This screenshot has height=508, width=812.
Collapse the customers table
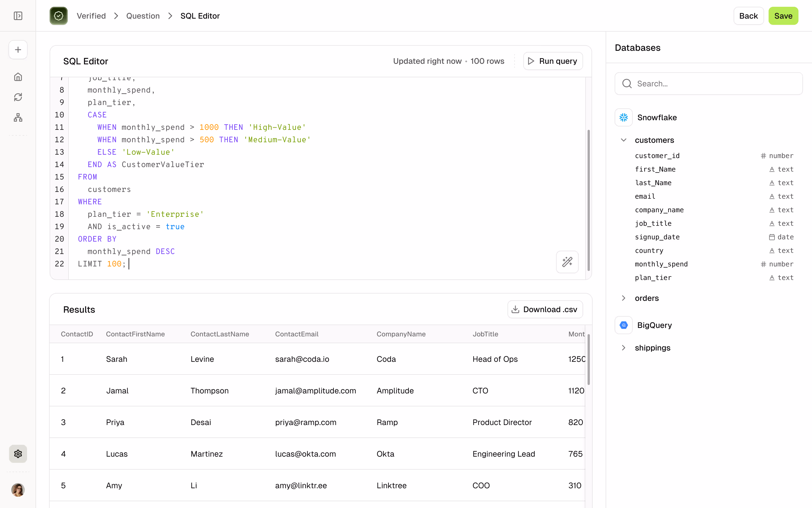pos(623,140)
